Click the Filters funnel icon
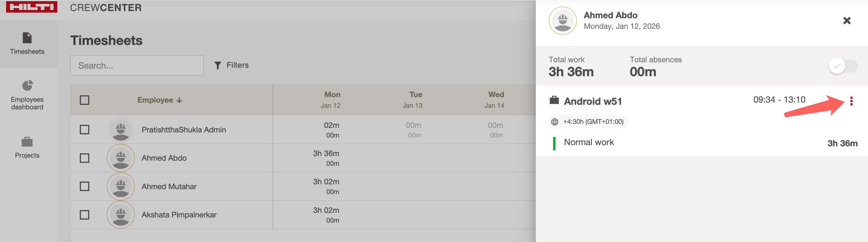The image size is (868, 242). [218, 65]
